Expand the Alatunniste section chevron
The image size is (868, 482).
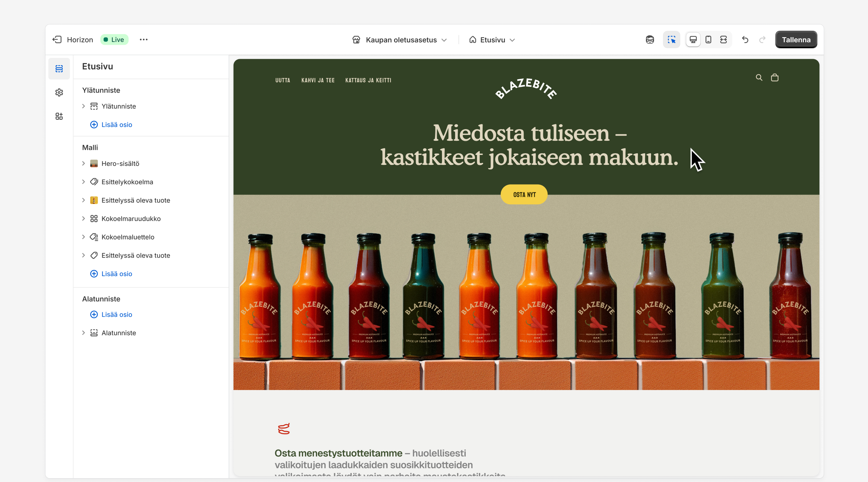83,333
